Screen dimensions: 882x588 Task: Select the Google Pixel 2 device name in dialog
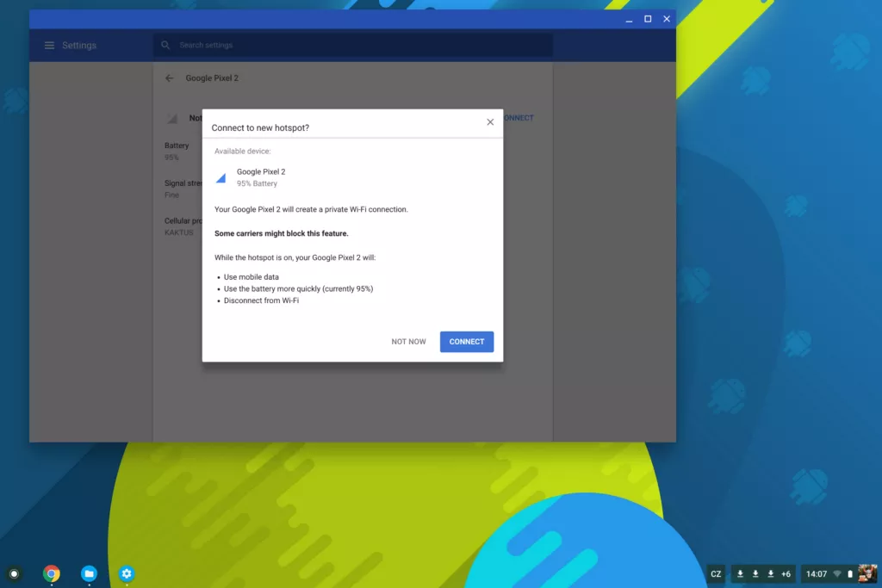[x=261, y=171]
